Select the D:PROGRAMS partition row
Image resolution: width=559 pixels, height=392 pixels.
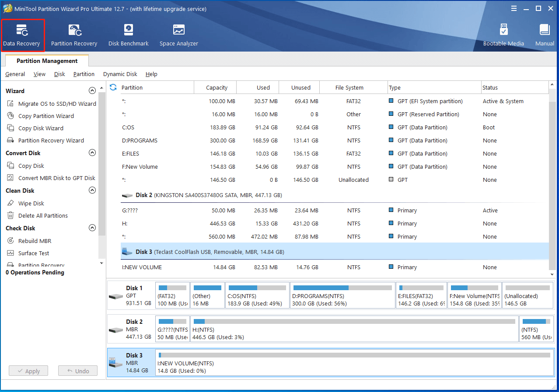pyautogui.click(x=335, y=141)
